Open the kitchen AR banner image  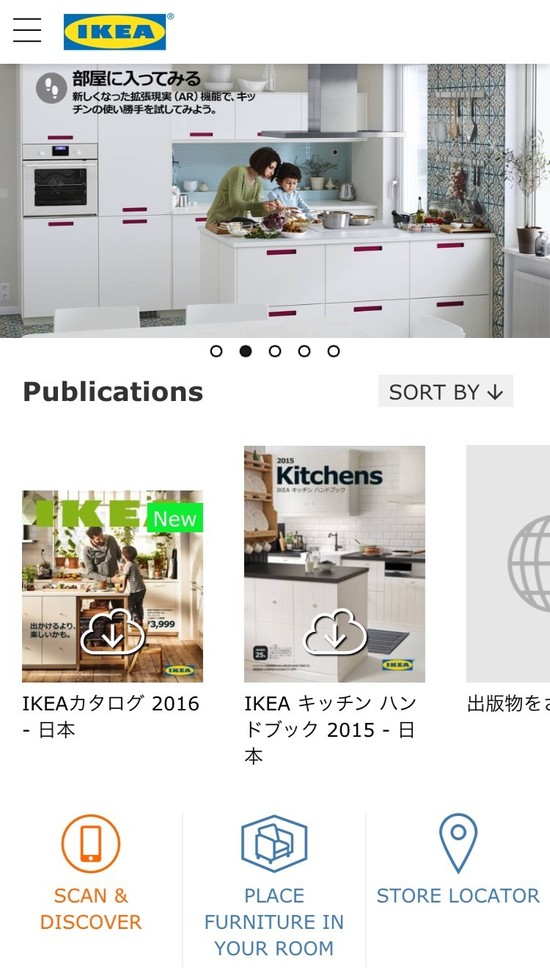275,200
